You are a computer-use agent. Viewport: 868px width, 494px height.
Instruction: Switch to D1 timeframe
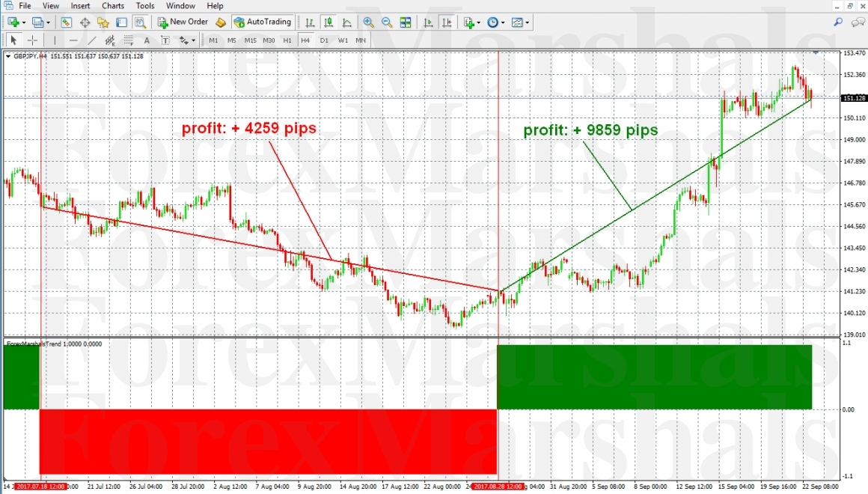(x=325, y=40)
